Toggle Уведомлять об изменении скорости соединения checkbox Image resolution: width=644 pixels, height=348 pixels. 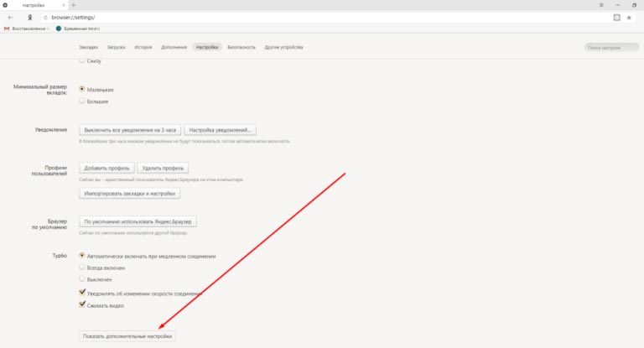[82, 293]
